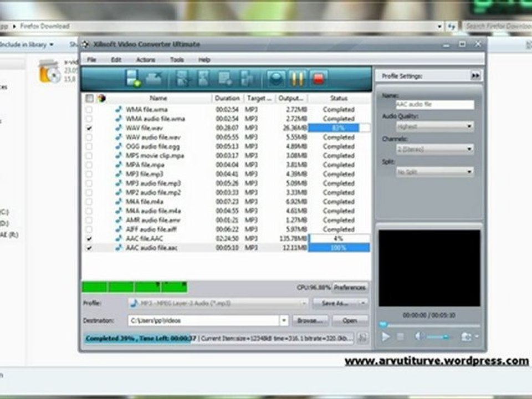Start conversion with round blue button
532x399 pixels.
(276, 79)
